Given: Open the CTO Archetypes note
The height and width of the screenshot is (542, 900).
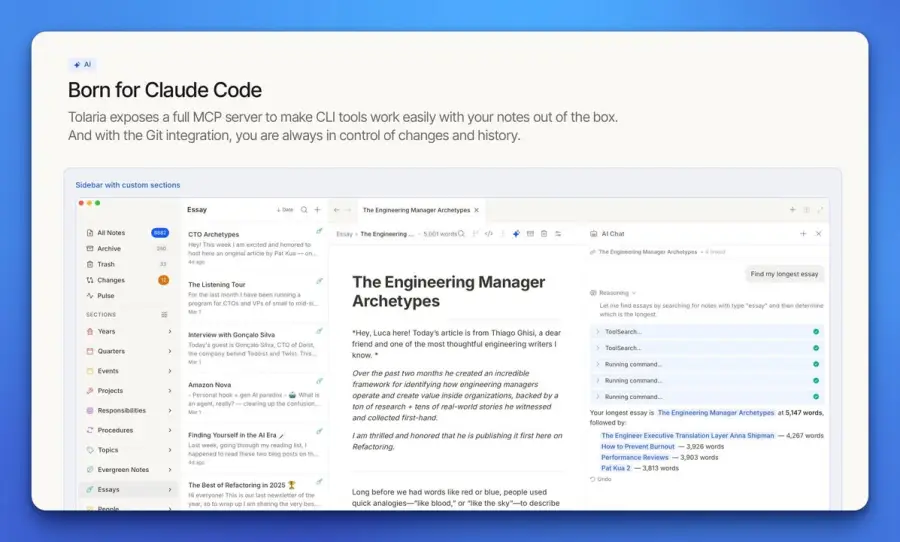Looking at the screenshot, I should pos(255,247).
